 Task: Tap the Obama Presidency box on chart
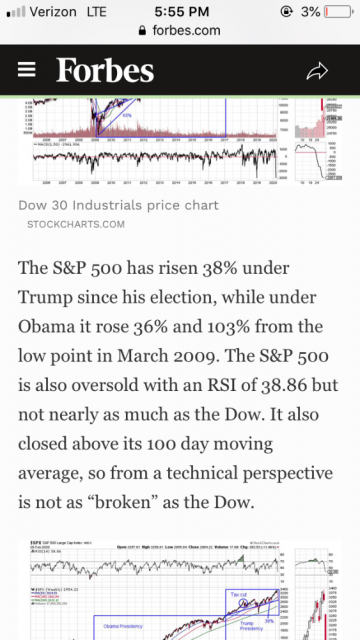click(x=159, y=627)
